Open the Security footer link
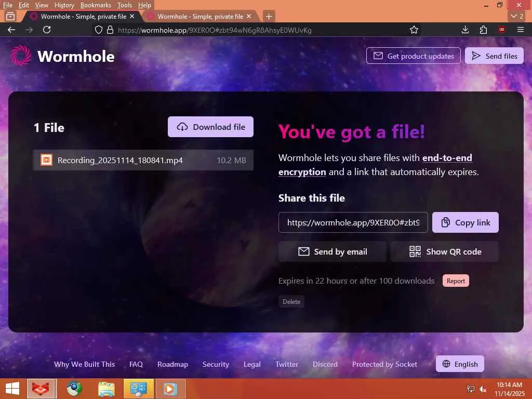This screenshot has height=399, width=532. point(216,364)
